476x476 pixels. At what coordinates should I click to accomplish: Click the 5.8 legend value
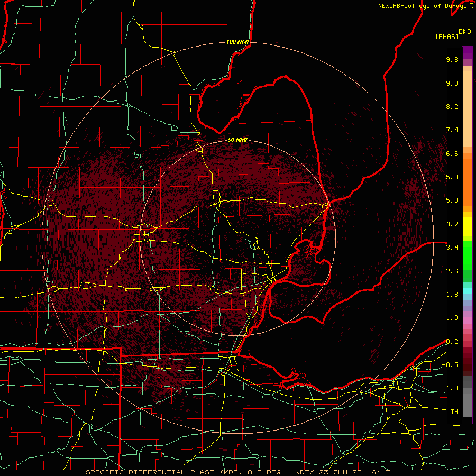[452, 177]
